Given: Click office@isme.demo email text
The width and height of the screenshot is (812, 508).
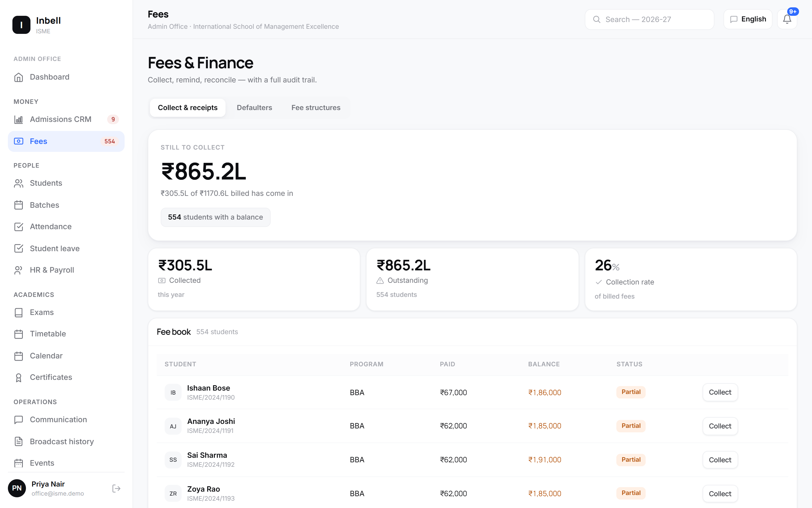Looking at the screenshot, I should (58, 494).
